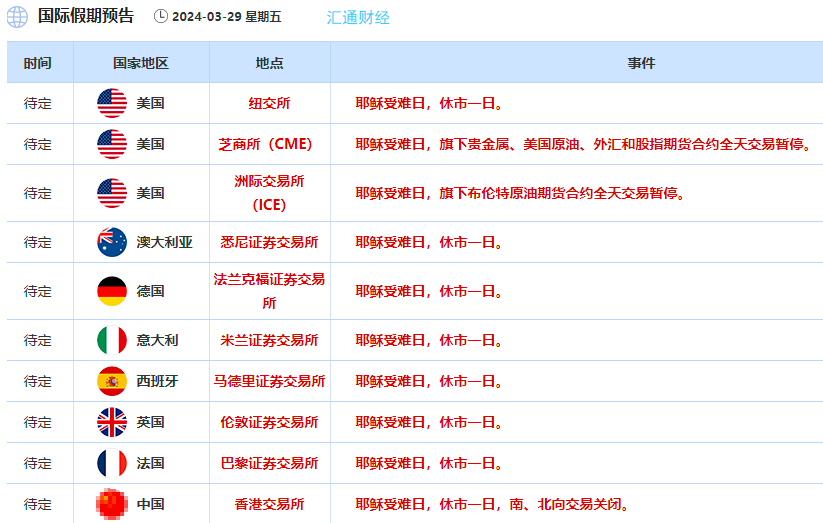The width and height of the screenshot is (823, 523).
Task: Click country name 澳大利亚
Action: 165,242
